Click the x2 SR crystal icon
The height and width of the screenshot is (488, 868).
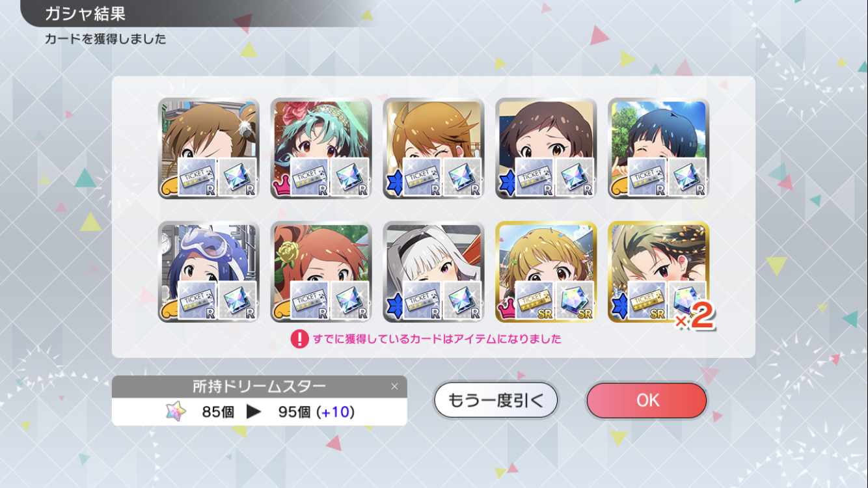coord(688,303)
